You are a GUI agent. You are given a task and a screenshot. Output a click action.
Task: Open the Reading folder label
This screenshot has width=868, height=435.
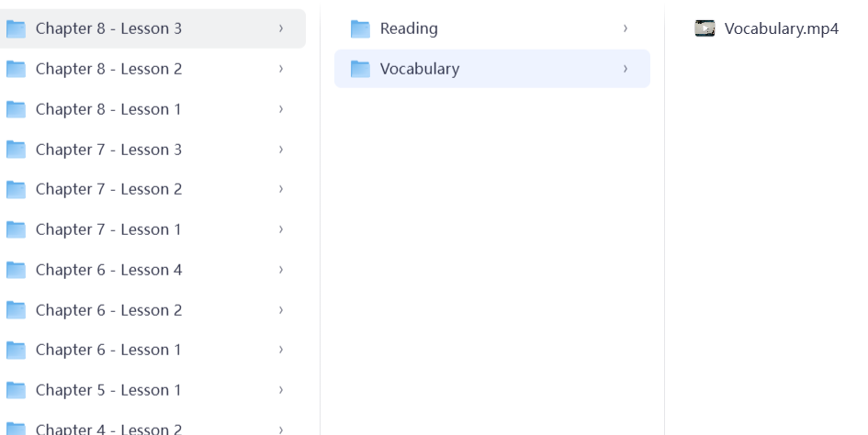tap(409, 28)
